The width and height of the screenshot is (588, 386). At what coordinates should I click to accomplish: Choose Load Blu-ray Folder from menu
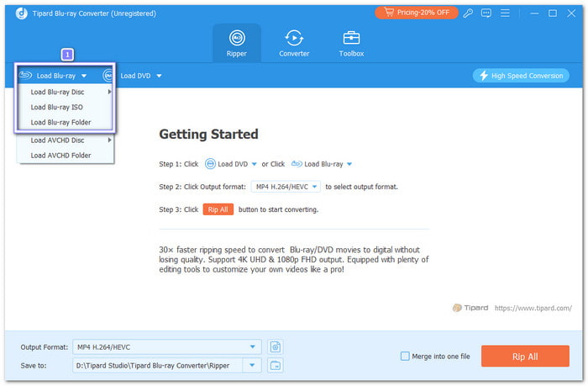point(60,122)
